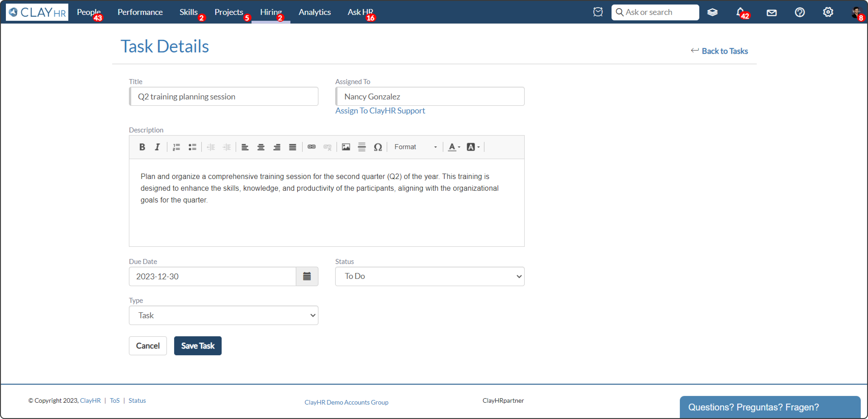868x419 pixels.
Task: Open the due date calendar picker
Action: (307, 276)
